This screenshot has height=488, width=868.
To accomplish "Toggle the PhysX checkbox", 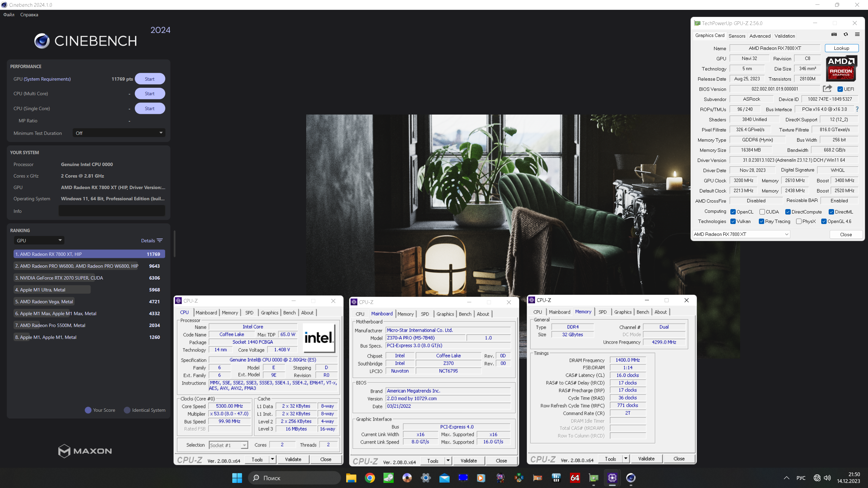I will tap(799, 221).
